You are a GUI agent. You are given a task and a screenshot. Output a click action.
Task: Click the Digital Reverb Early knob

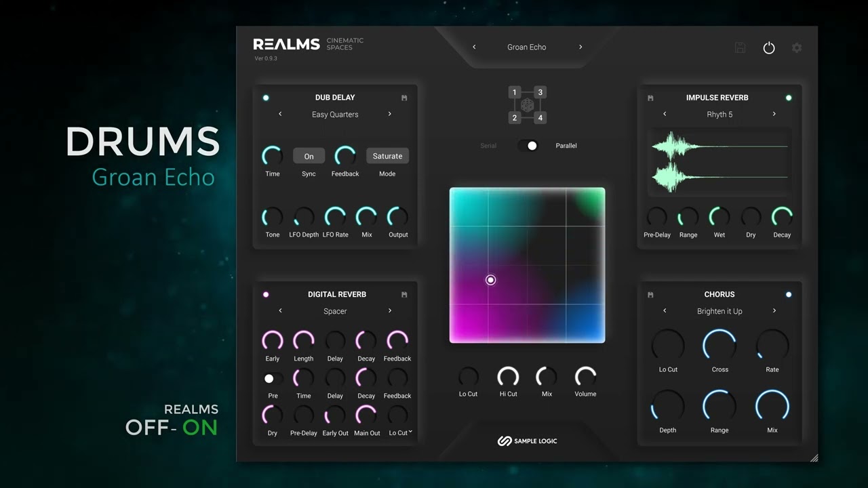pyautogui.click(x=273, y=341)
